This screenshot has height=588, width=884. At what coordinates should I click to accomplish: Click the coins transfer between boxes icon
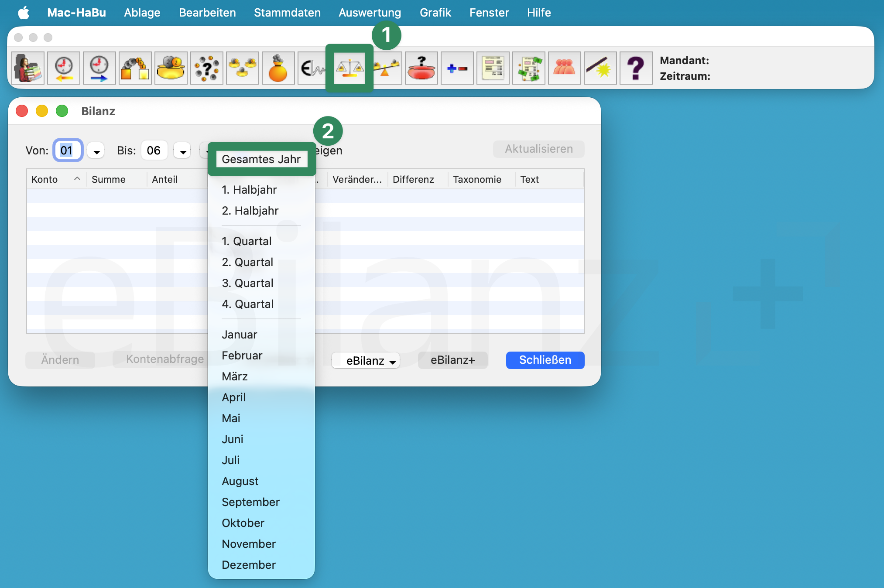pyautogui.click(x=135, y=68)
